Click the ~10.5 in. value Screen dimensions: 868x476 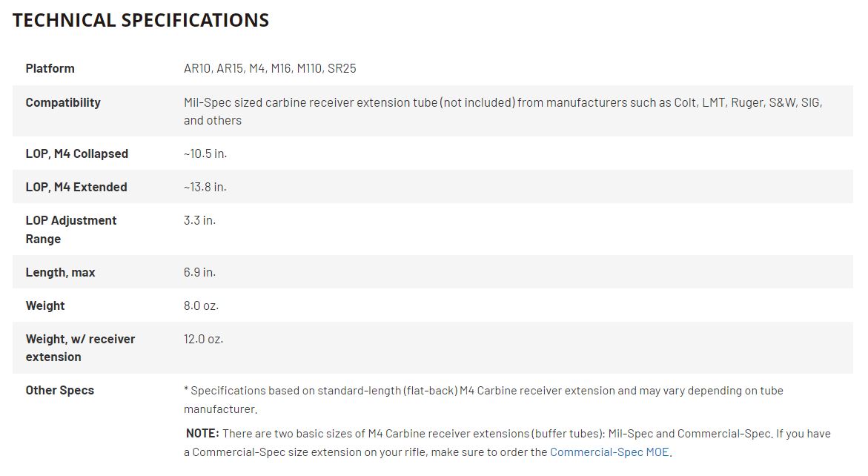(x=205, y=154)
